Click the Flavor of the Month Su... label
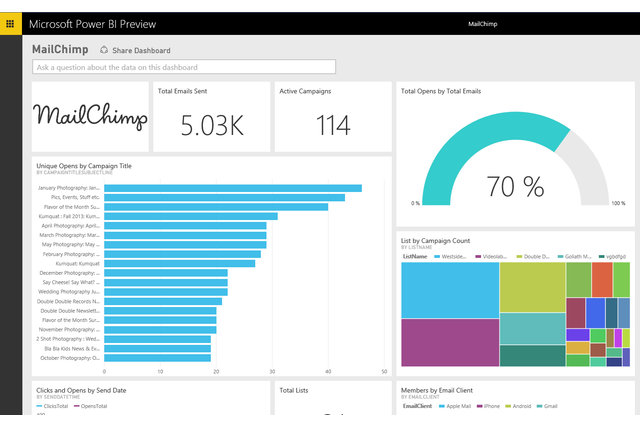The height and width of the screenshot is (426, 640). coord(72,207)
